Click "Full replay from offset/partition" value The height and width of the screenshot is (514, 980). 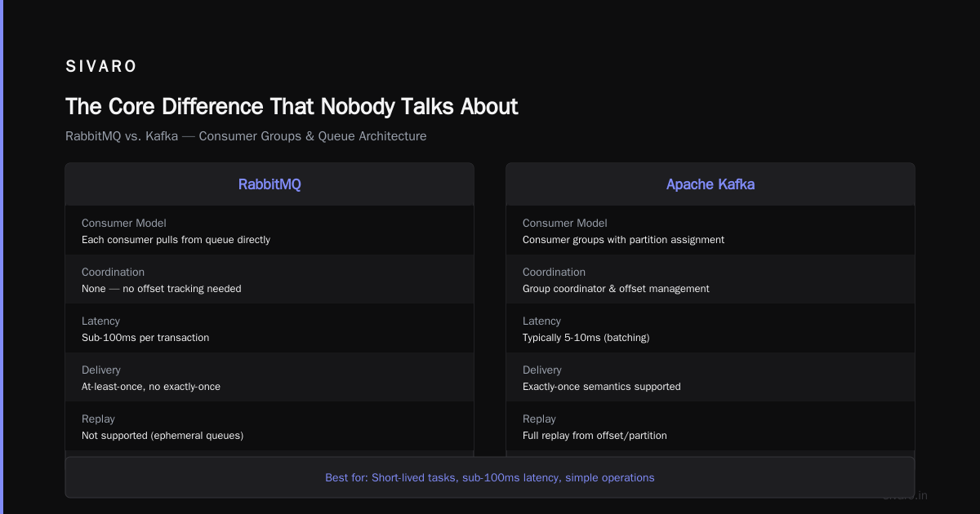pos(595,436)
